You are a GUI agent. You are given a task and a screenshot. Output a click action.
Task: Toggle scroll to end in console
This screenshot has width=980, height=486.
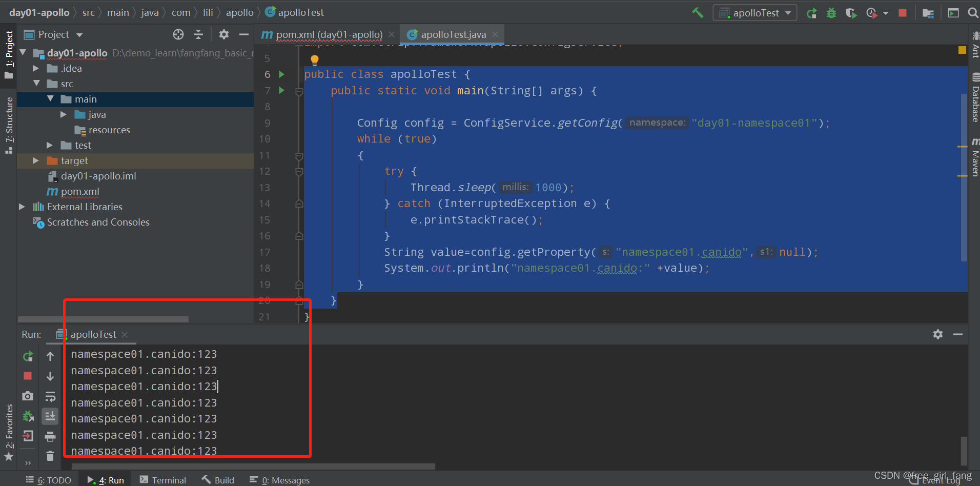pyautogui.click(x=50, y=416)
